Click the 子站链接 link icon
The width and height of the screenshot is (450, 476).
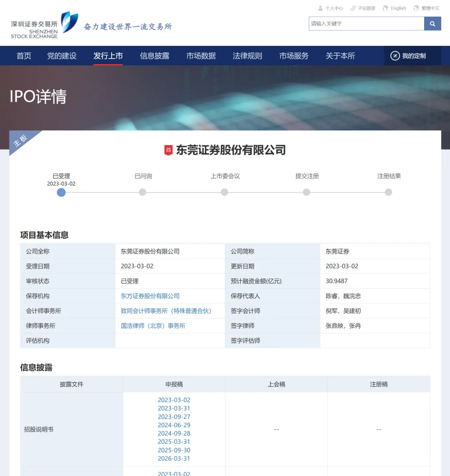353,8
